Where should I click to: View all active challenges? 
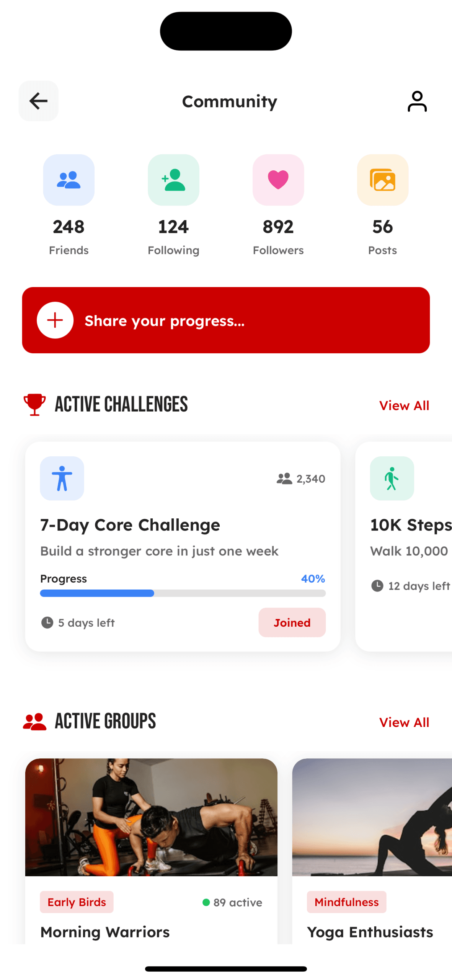[x=404, y=405]
